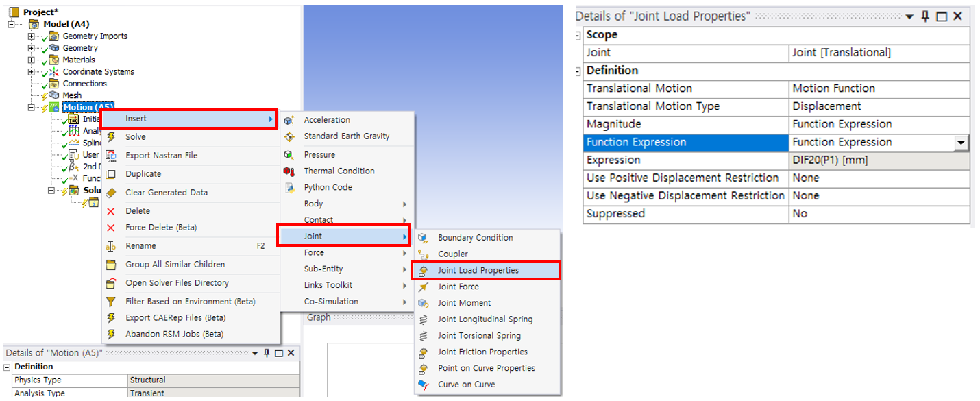Select Point on Curve Properties
This screenshot has width=980, height=401.
point(486,368)
